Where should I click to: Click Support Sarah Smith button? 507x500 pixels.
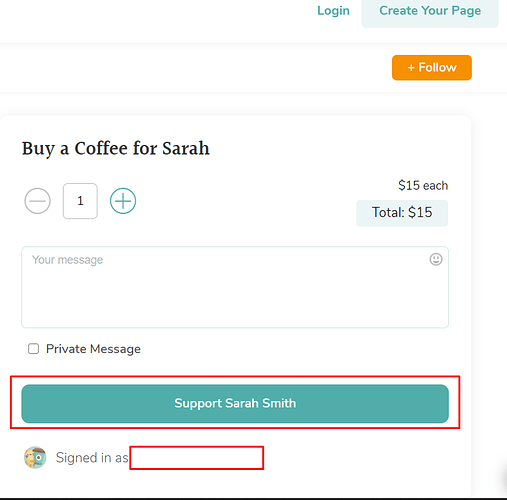point(235,403)
